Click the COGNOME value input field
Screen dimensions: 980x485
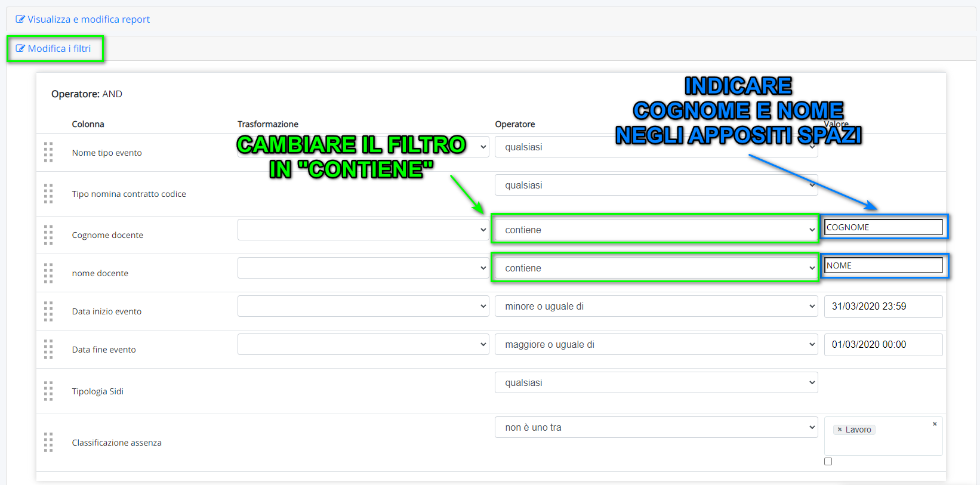(883, 227)
